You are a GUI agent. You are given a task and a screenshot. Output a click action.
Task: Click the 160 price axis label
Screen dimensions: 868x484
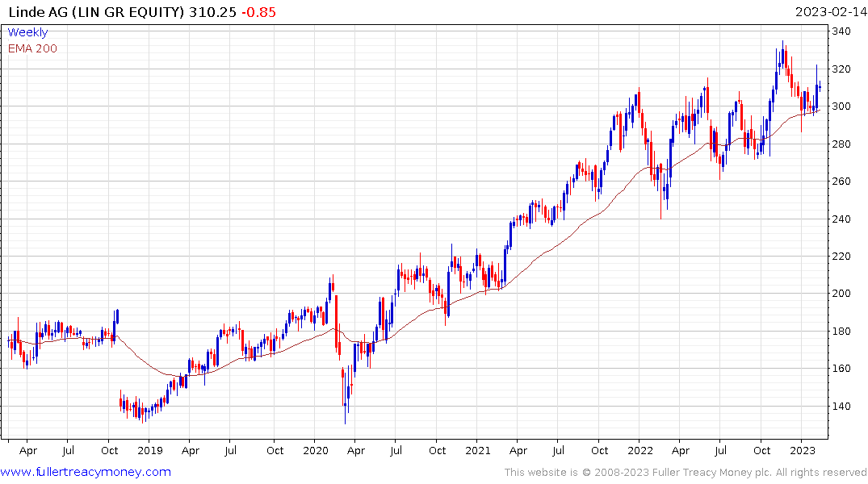[x=841, y=368]
